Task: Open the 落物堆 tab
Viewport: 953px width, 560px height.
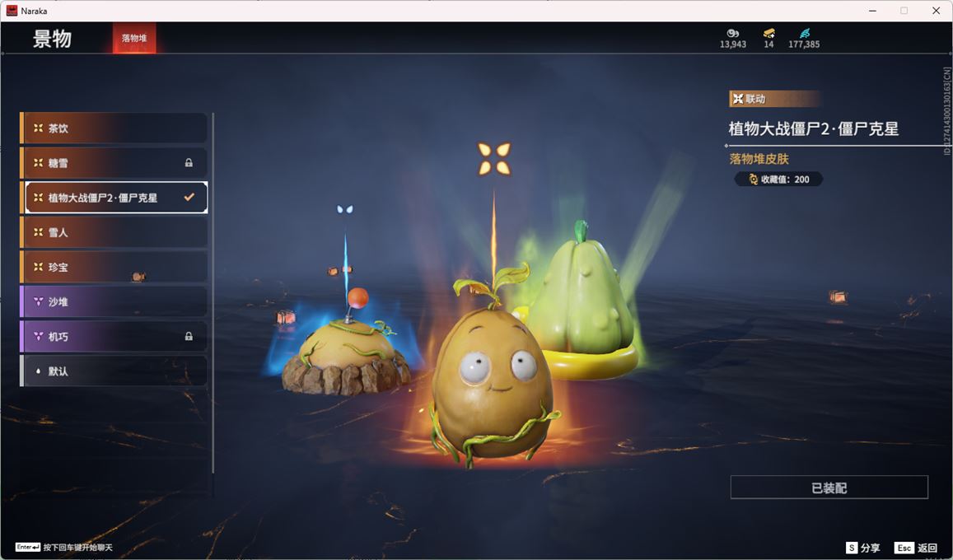Action: (x=134, y=38)
